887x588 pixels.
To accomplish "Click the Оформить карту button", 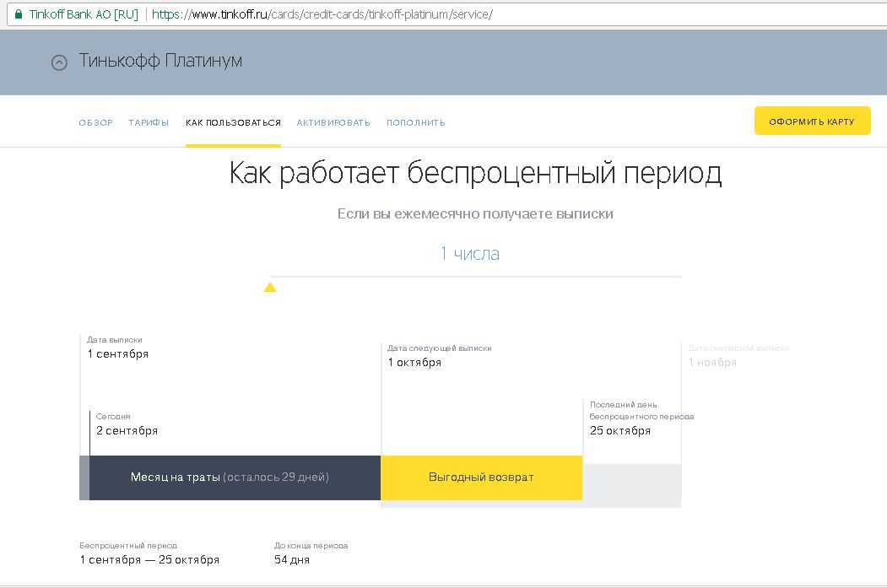I will (813, 121).
